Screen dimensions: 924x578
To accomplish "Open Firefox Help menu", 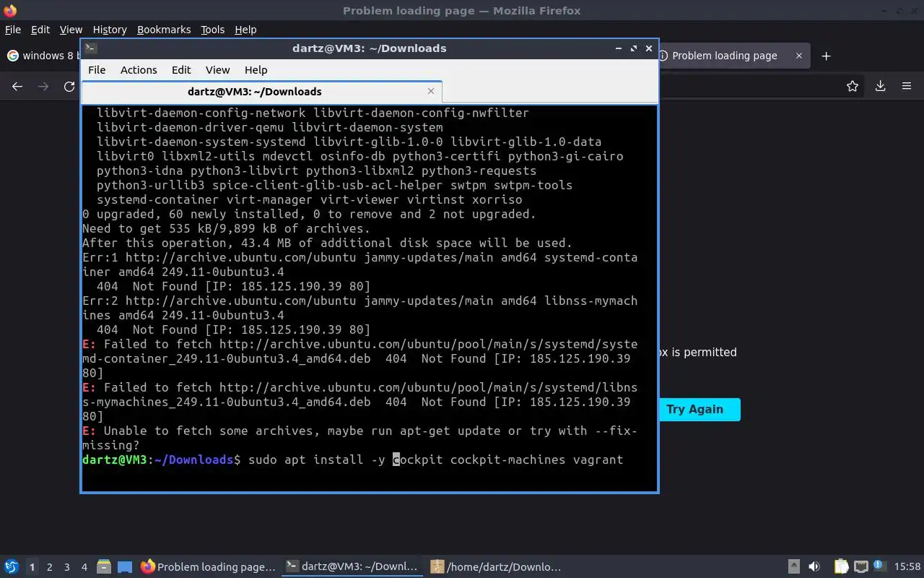I will point(245,30).
